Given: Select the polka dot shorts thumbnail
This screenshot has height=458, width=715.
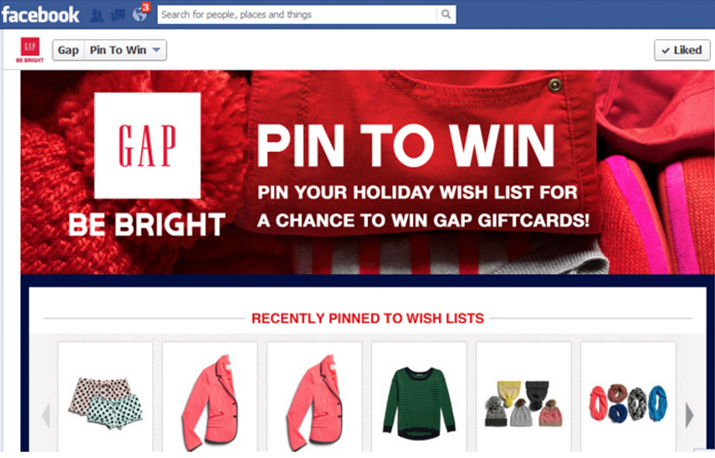Looking at the screenshot, I should [105, 397].
